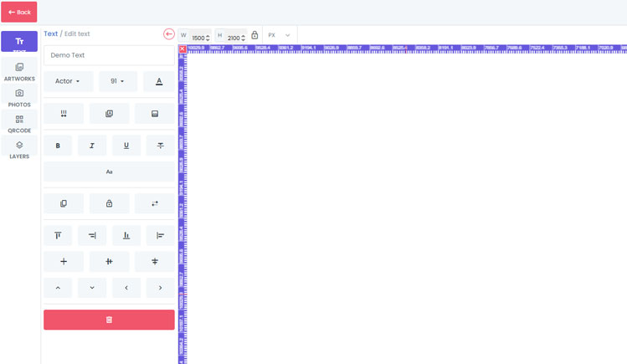This screenshot has height=364, width=627.
Task: Click the Text breadcrumb link
Action: (x=50, y=33)
